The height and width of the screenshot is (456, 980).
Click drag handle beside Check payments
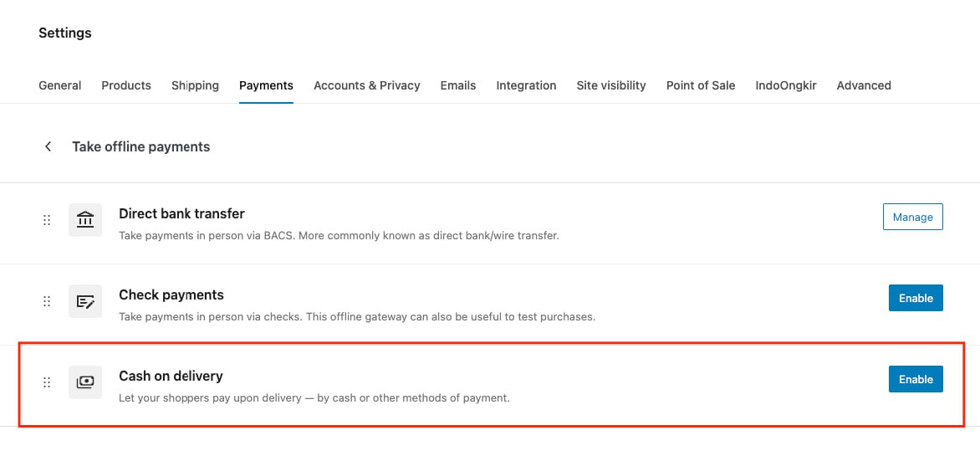(x=47, y=301)
